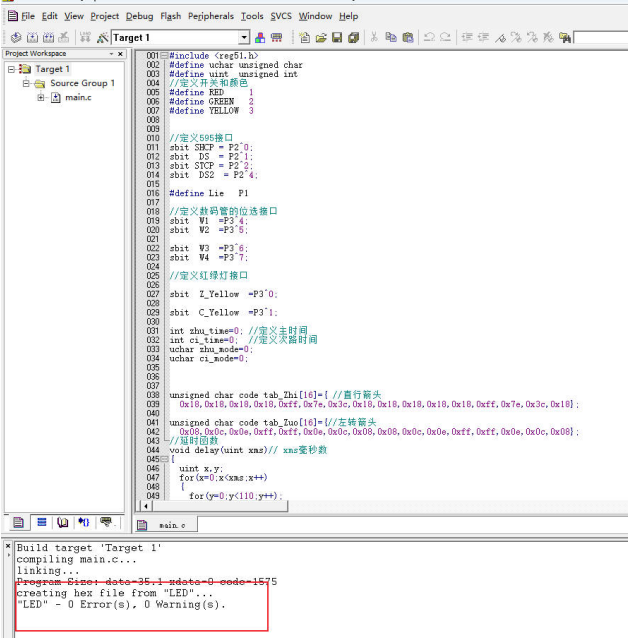Collapse the Target 1 tree node
The height and width of the screenshot is (638, 628).
coord(11,69)
